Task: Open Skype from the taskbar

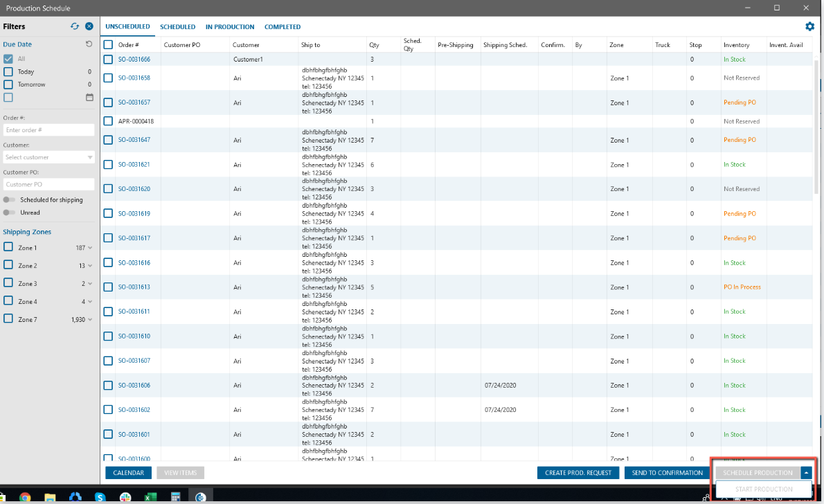Action: (100, 497)
